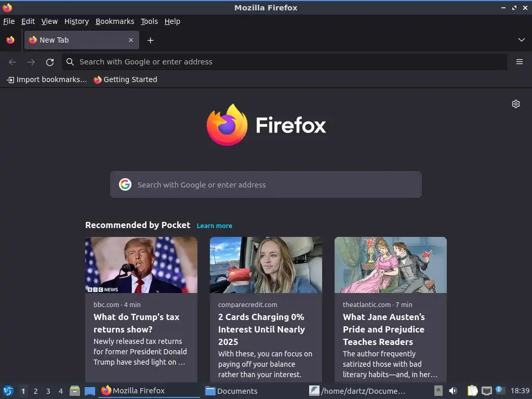Close the New Tab tab
This screenshot has width=532, height=399.
[131, 40]
